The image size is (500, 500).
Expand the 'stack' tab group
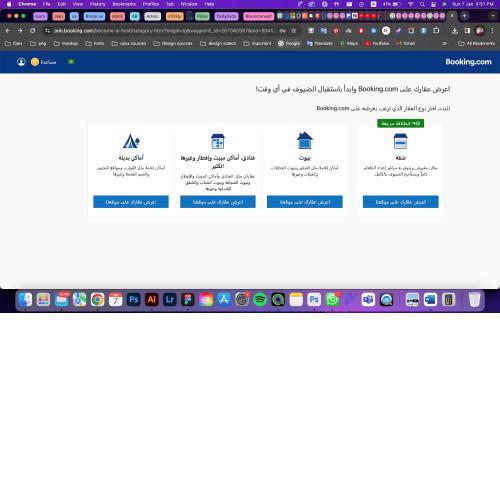pyautogui.click(x=117, y=16)
